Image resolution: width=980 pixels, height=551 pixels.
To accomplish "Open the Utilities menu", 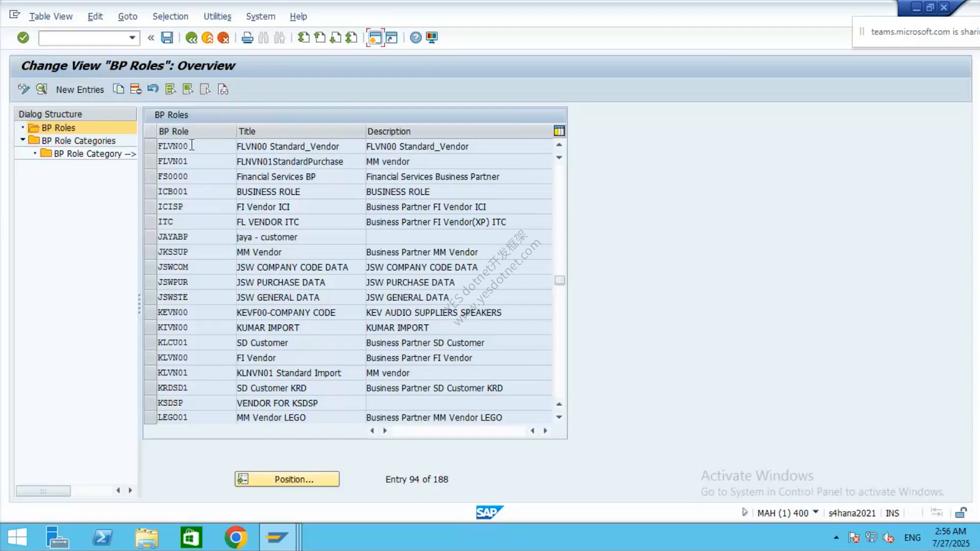I will coord(217,16).
